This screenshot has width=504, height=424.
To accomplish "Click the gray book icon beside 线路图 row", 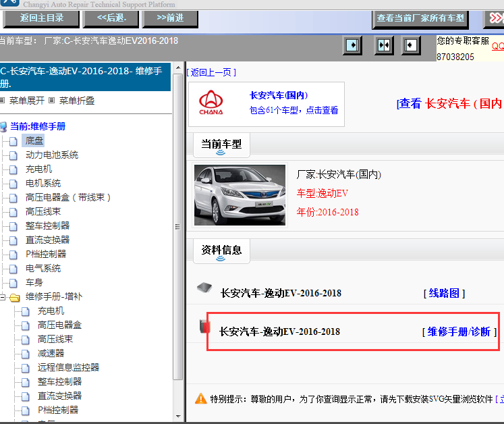I will tap(204, 287).
